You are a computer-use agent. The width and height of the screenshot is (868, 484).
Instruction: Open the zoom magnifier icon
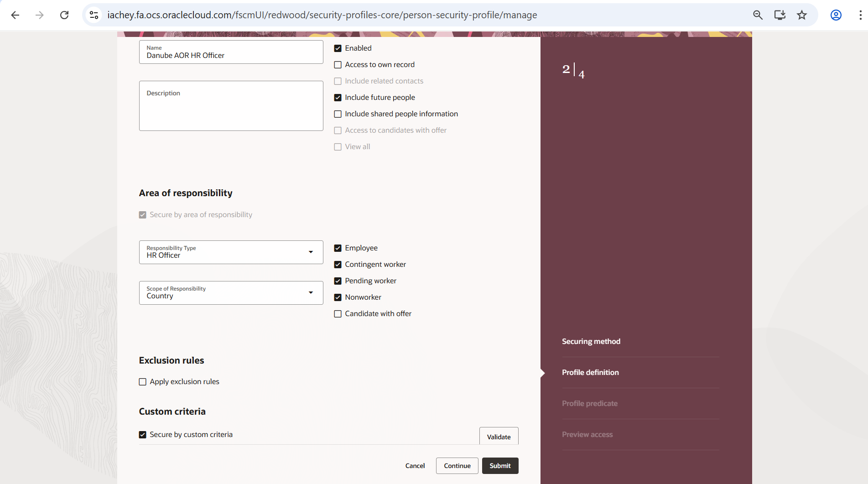[758, 15]
